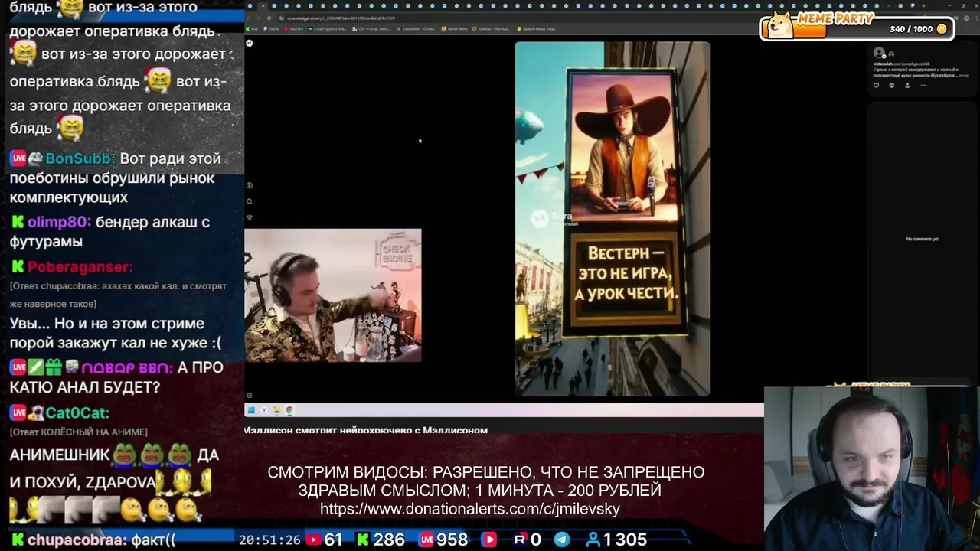Click the donationalerts.com/c/jmilevsky link text
Viewport: 980px width, 551px height.
[470, 508]
